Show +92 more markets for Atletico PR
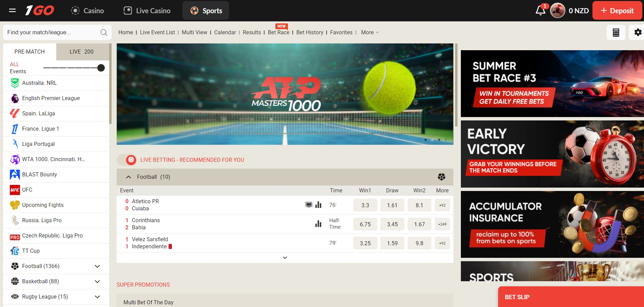The image size is (644, 307). 442,205
